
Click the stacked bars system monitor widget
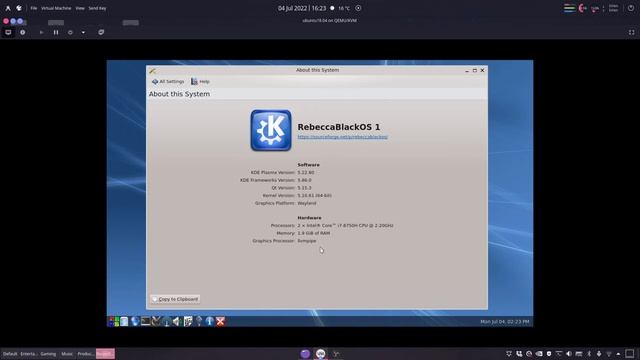click(569, 8)
